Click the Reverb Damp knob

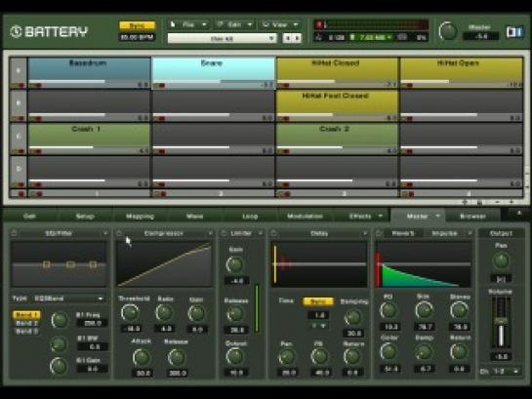[424, 352]
